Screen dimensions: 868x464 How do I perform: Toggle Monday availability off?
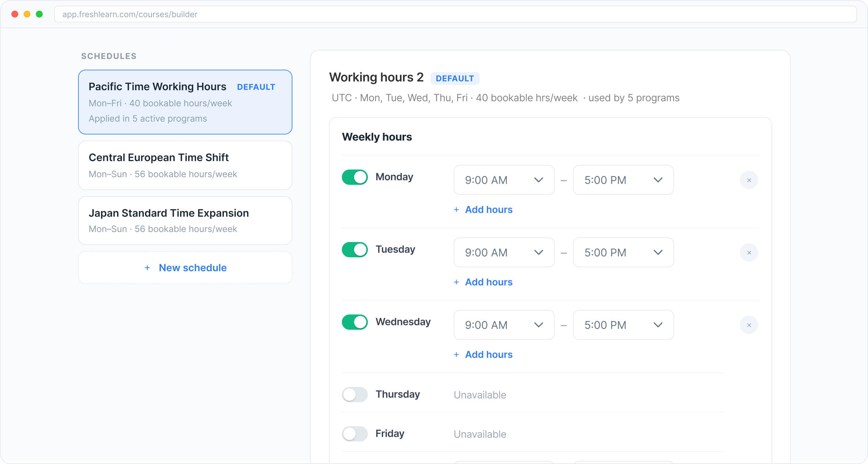(355, 177)
